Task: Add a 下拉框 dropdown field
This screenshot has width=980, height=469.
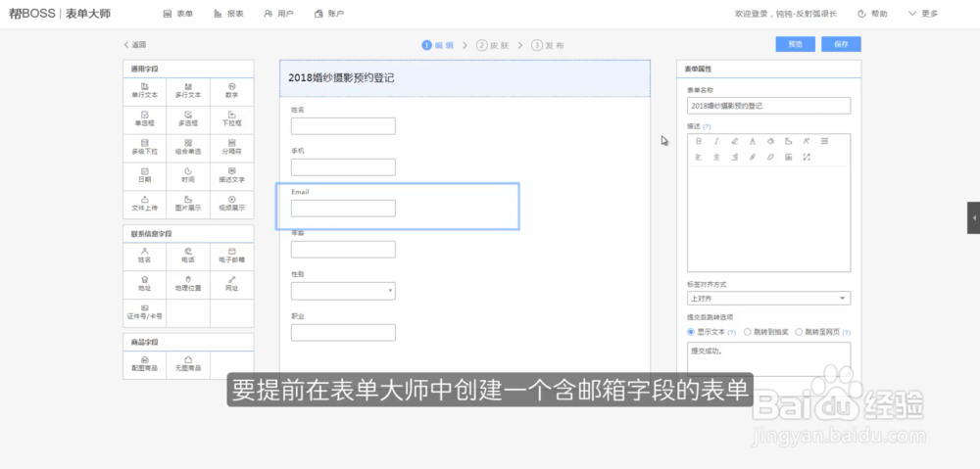Action: point(232,119)
